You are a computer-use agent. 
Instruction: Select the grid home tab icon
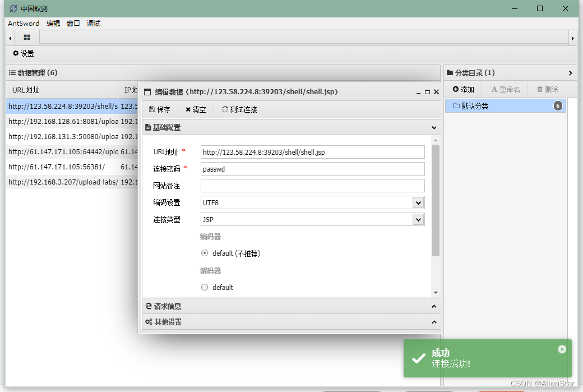click(27, 37)
